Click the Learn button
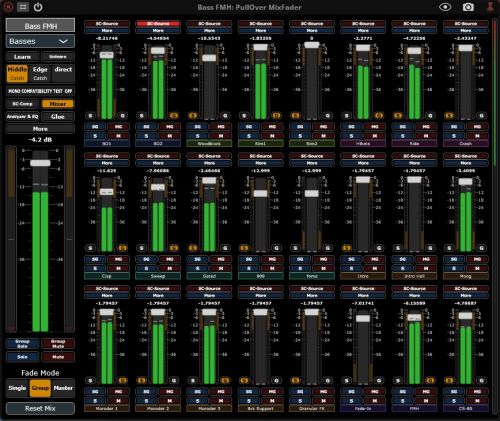Screen dimensions: 500x421 [22, 57]
